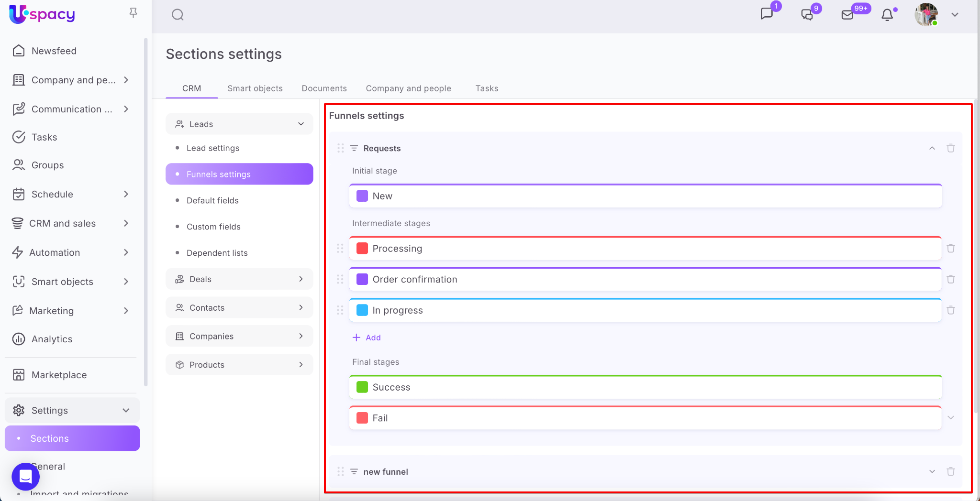The width and height of the screenshot is (980, 501).
Task: Switch to the Smart objects tab
Action: [255, 88]
